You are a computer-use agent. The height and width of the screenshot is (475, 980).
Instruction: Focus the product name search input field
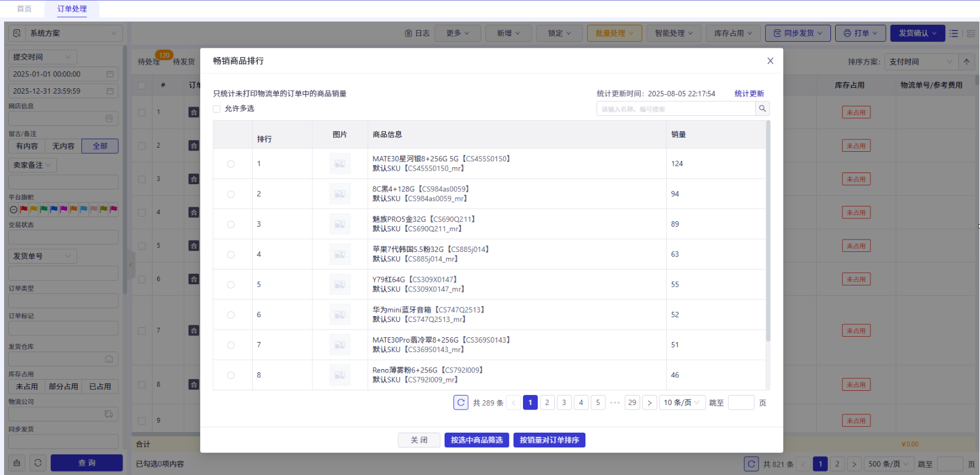click(676, 109)
